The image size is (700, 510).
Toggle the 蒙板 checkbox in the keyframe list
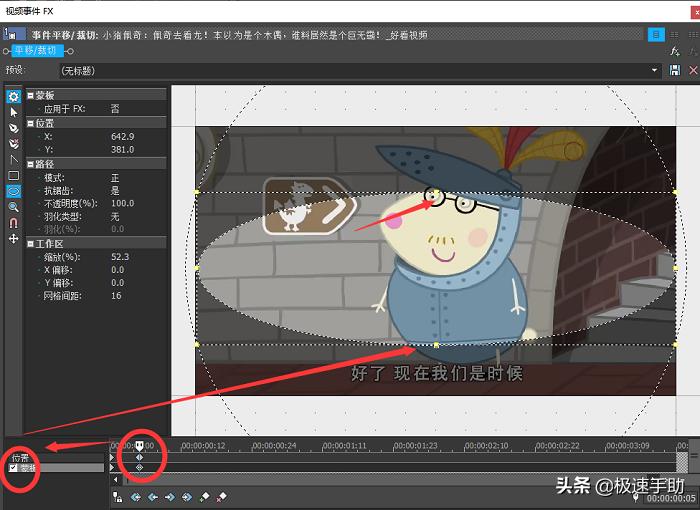pos(13,468)
